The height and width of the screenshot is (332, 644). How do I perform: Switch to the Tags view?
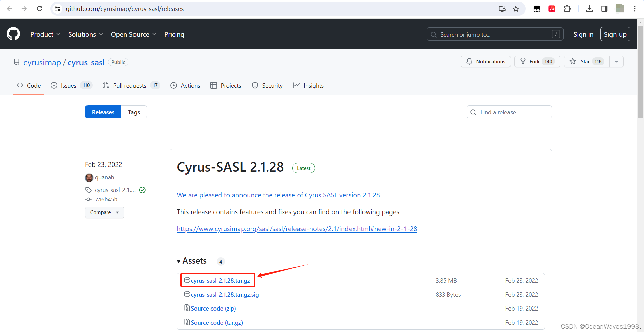(x=134, y=112)
